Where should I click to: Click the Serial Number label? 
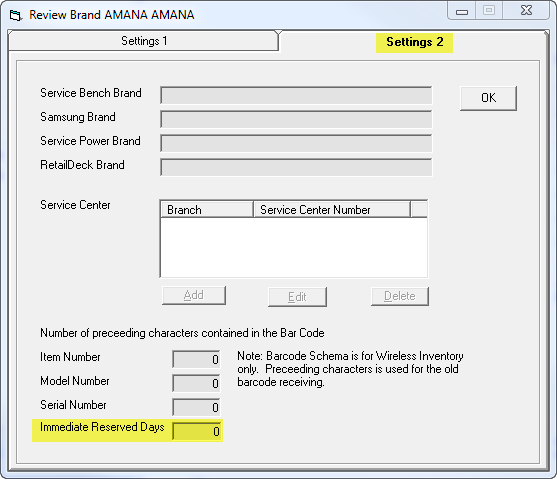tap(73, 405)
